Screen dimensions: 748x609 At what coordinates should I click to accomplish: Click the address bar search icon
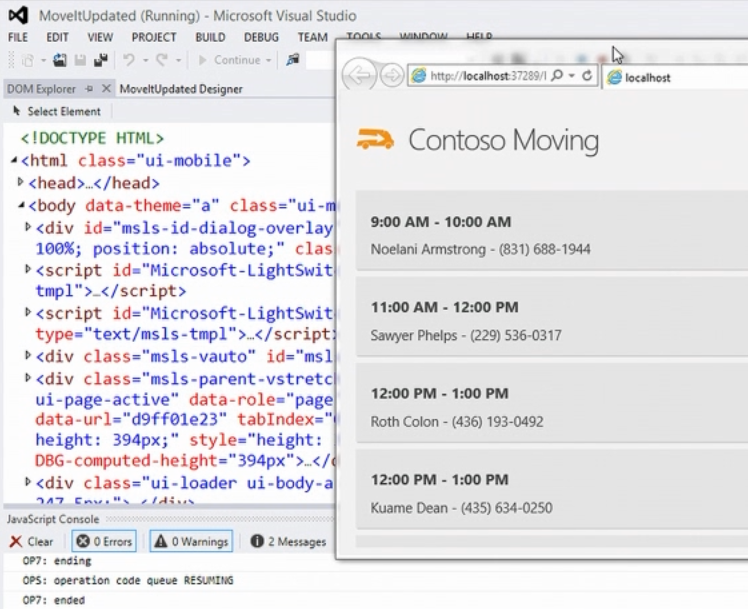pyautogui.click(x=557, y=75)
